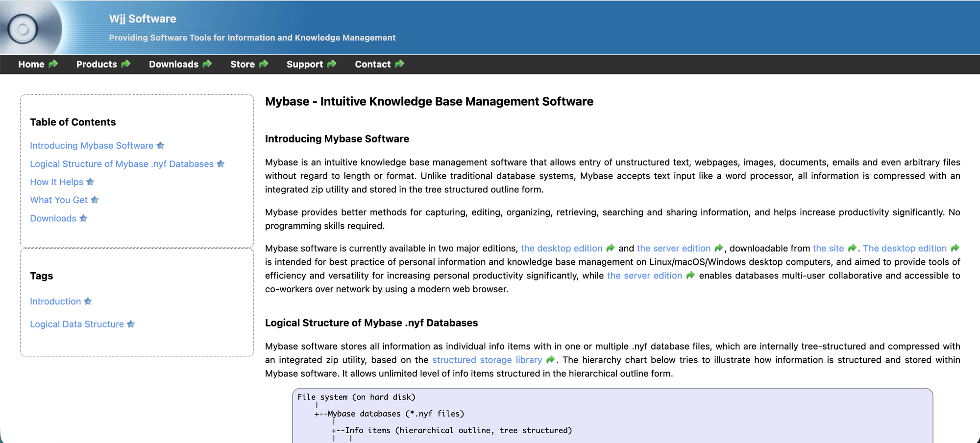Click the 'Introducing Mybase Software' section heading

[337, 139]
